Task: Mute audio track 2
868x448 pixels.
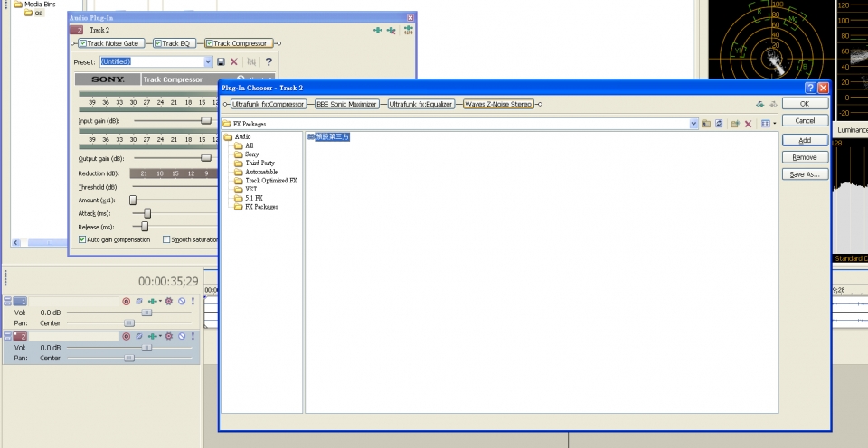Action: (x=181, y=336)
